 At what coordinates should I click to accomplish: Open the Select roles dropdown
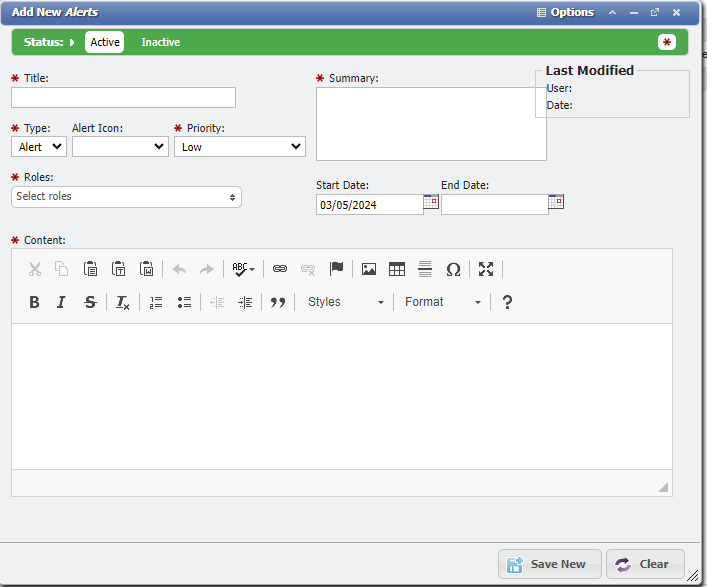[126, 197]
